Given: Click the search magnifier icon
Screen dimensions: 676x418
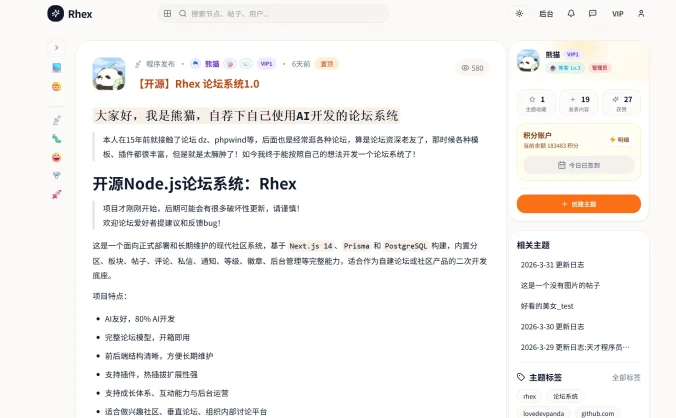Looking at the screenshot, I should [183, 13].
